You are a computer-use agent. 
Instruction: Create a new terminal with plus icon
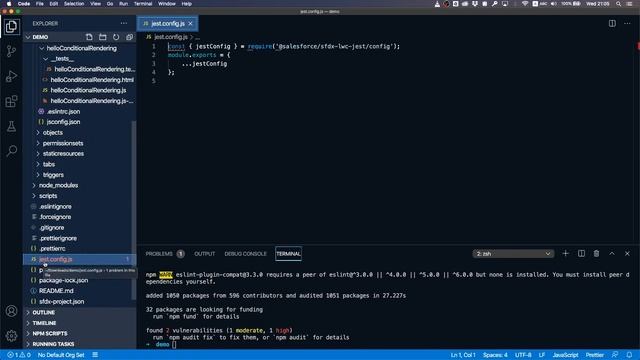point(565,253)
